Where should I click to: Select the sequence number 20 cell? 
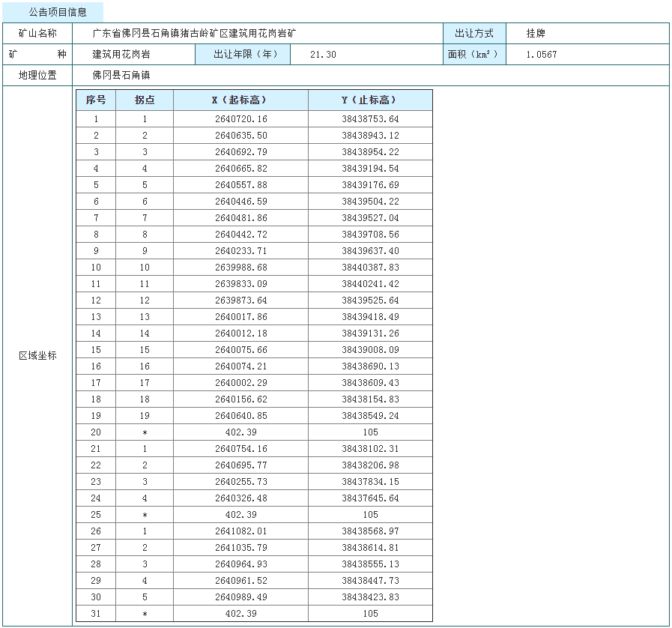tap(96, 432)
